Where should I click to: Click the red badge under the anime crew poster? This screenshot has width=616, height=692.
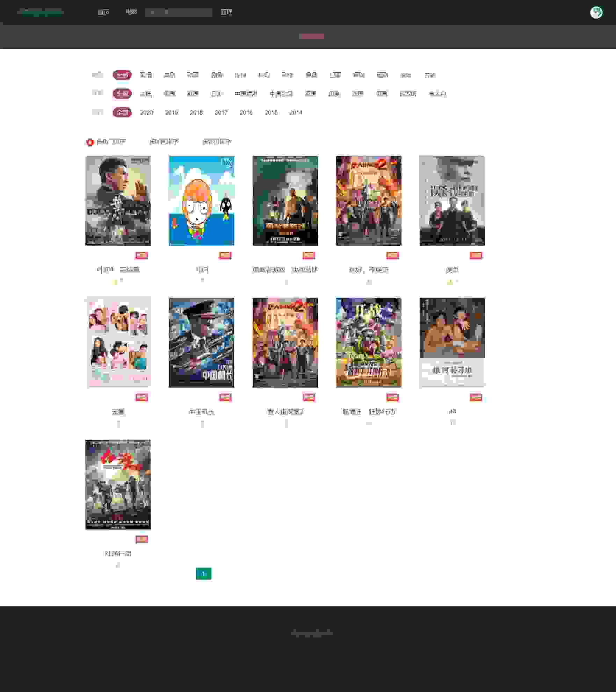coord(392,397)
